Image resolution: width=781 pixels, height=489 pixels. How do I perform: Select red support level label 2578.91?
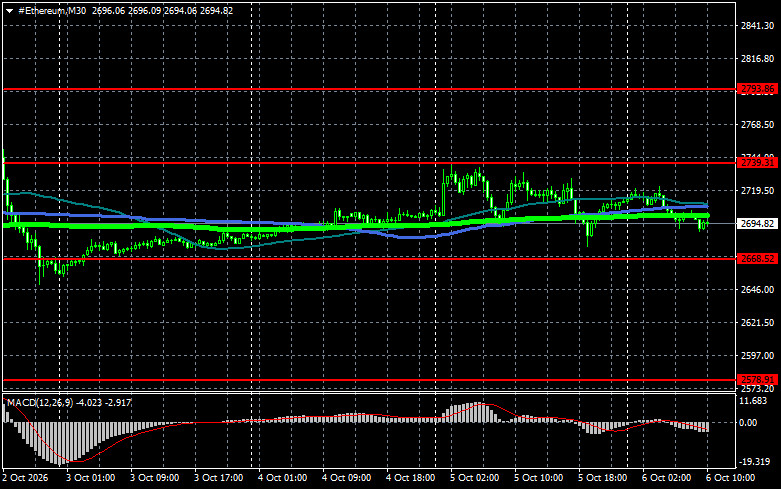(757, 379)
